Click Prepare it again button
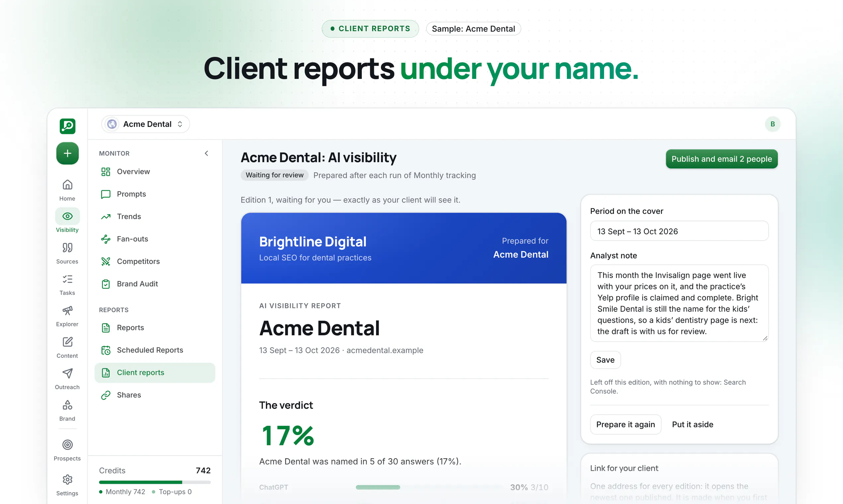Viewport: 843px width, 504px height. (x=626, y=424)
